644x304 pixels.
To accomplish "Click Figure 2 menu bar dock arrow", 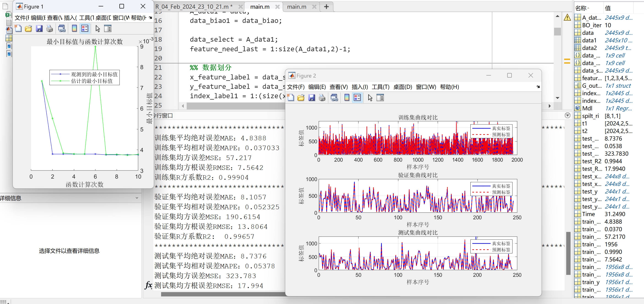I will pyautogui.click(x=538, y=87).
